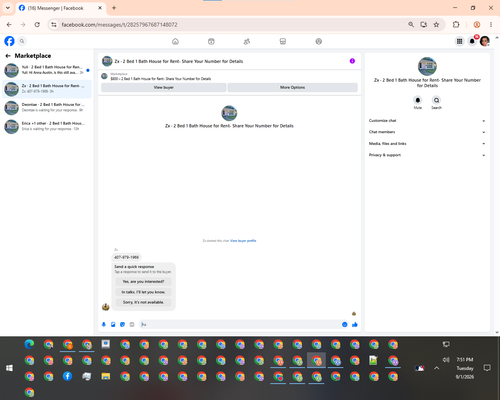Open the Marketplace storefront tab icon
The width and height of the screenshot is (500, 400).
[x=283, y=41]
